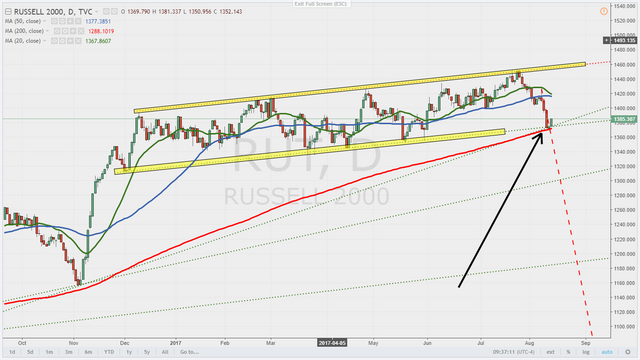
Task: Remove the MA (50, close) indicator
Action: pyautogui.click(x=78, y=21)
